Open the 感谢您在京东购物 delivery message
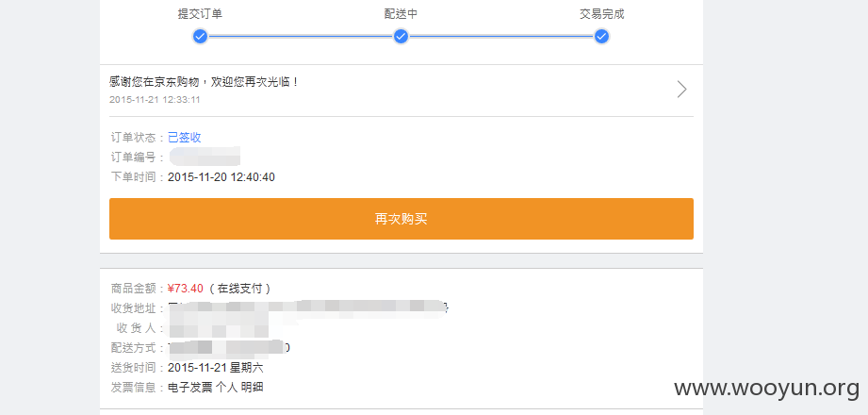868x415 pixels. point(205,82)
